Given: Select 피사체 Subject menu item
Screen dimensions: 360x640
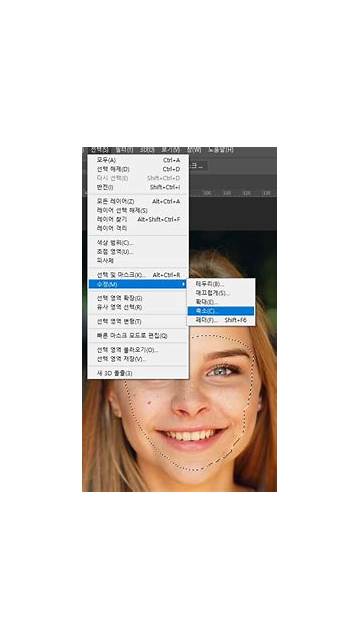Looking at the screenshot, I should [138, 260].
